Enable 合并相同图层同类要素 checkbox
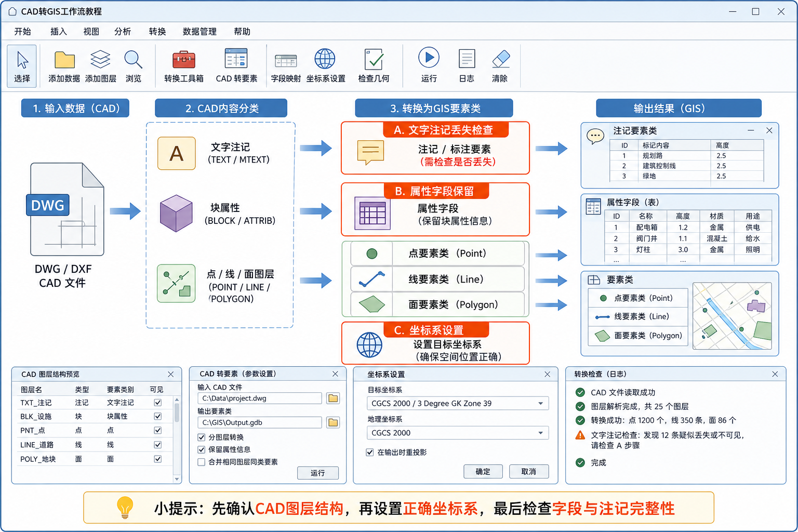798x532 pixels. (x=202, y=462)
